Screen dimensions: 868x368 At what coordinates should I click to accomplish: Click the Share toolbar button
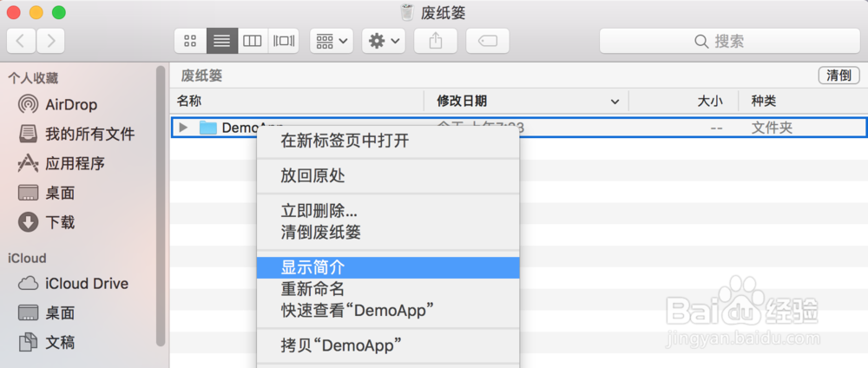click(436, 41)
